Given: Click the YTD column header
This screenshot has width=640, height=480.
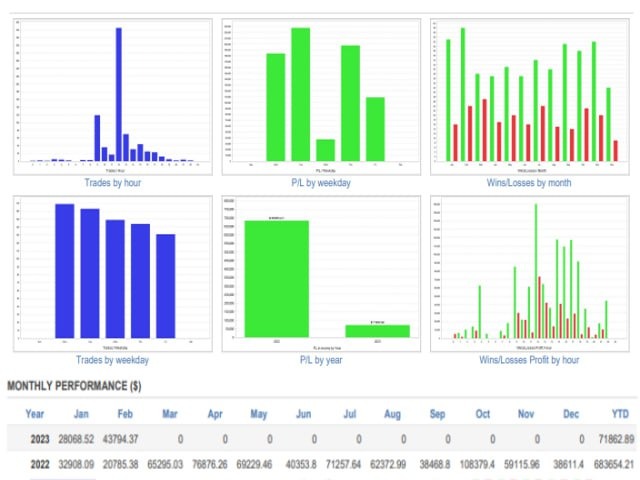Looking at the screenshot, I should [620, 414].
